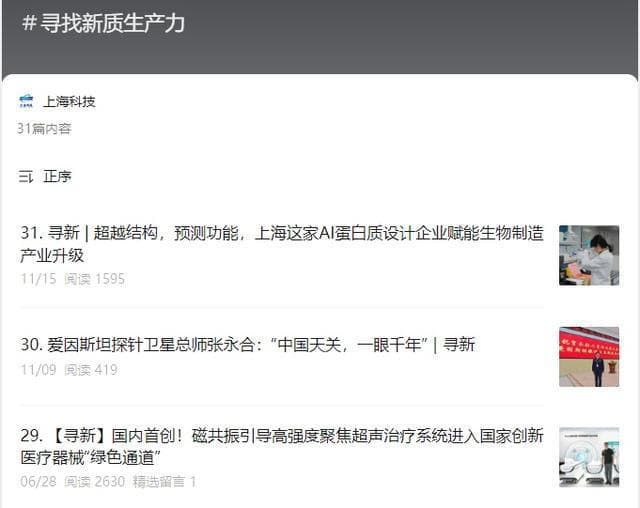This screenshot has height=508, width=640.
Task: Click the 11/15 date on article 31
Action: click(x=38, y=279)
